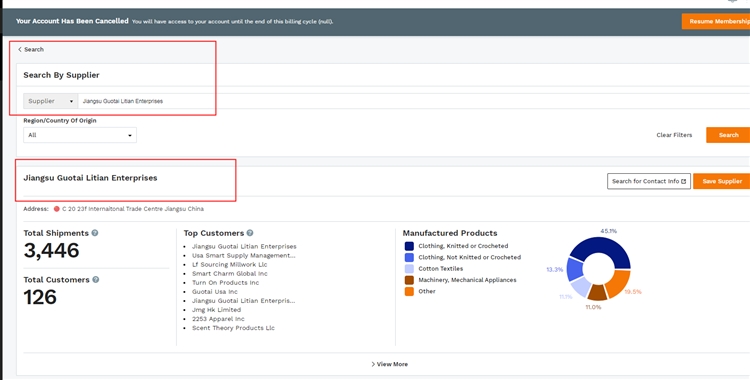The height and width of the screenshot is (380, 750).
Task: Select customer 2253 Apparel Inc
Action: 218,319
